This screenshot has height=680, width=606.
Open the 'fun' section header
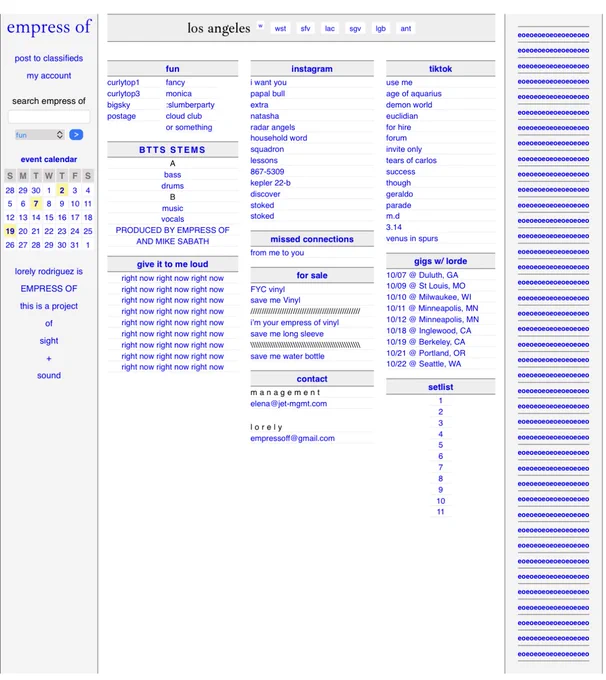(173, 69)
